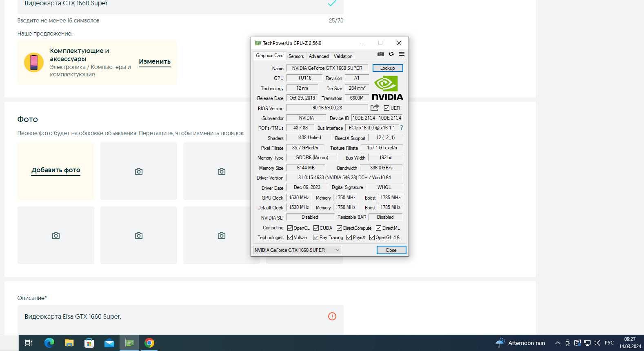Click the Bus Interface question mark
This screenshot has width=644, height=351.
[401, 128]
